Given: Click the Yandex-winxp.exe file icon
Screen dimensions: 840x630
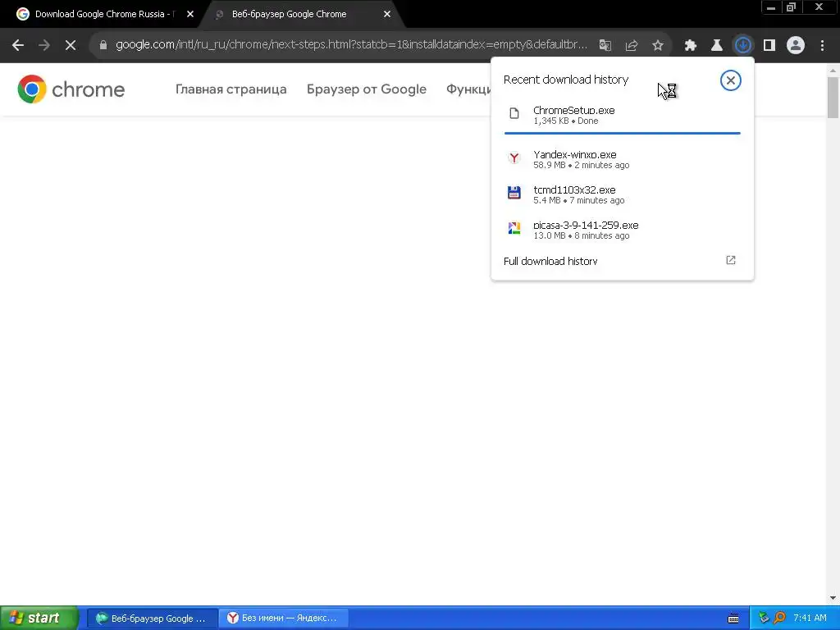Looking at the screenshot, I should (514, 157).
